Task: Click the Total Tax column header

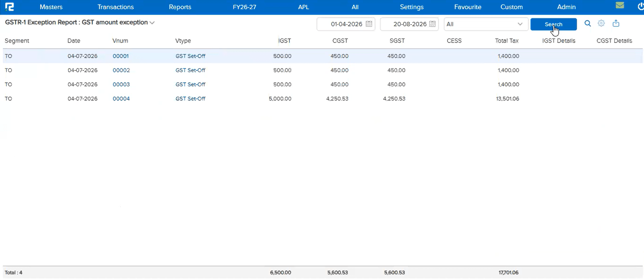Action: [507, 41]
